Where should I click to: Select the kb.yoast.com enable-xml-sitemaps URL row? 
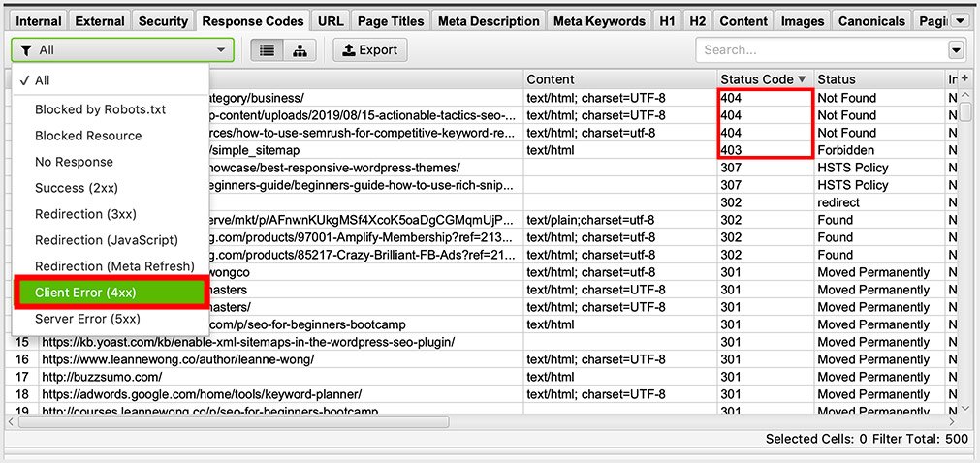(281, 343)
